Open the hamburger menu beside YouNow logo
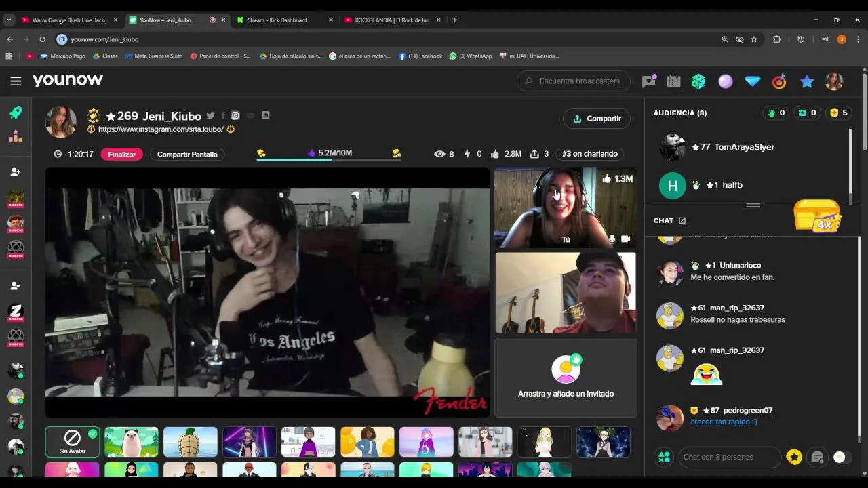 [16, 81]
